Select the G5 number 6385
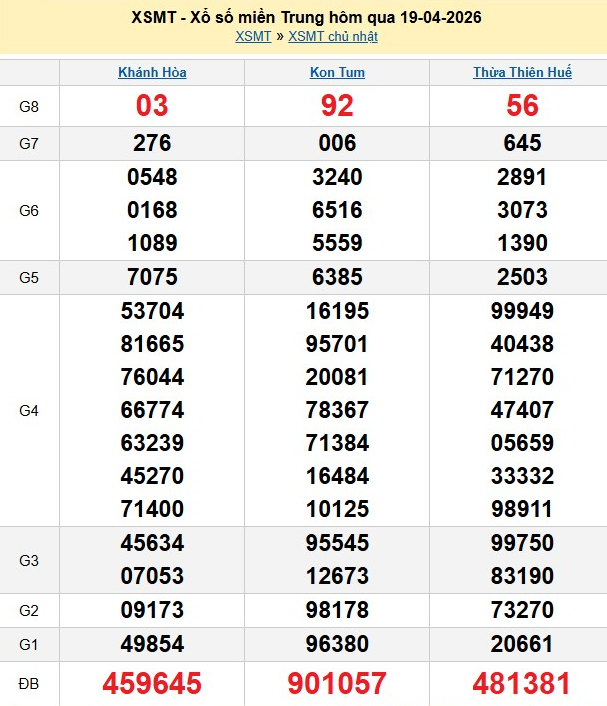607x706 pixels. [337, 276]
